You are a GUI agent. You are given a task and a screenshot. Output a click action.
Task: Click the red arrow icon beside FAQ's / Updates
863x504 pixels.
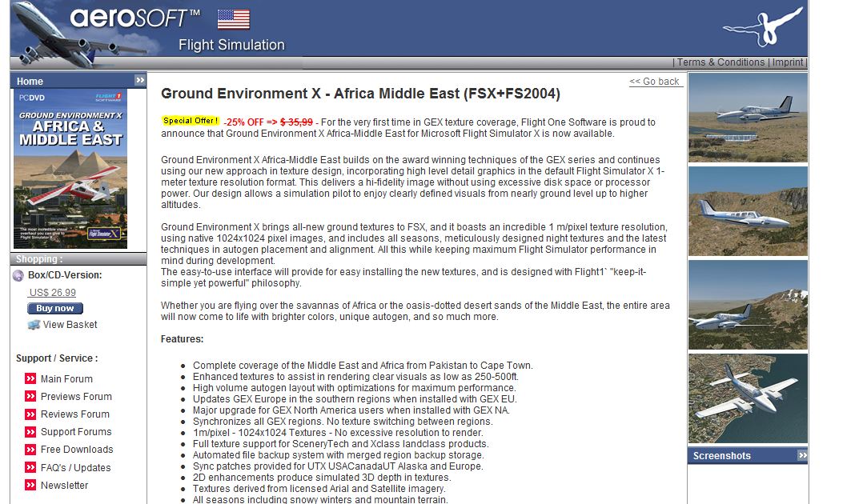coord(30,468)
